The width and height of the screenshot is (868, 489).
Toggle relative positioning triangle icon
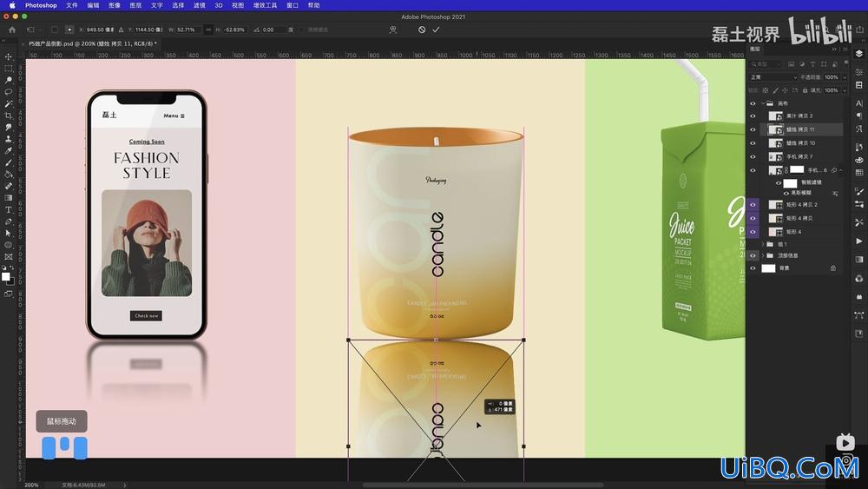(121, 30)
